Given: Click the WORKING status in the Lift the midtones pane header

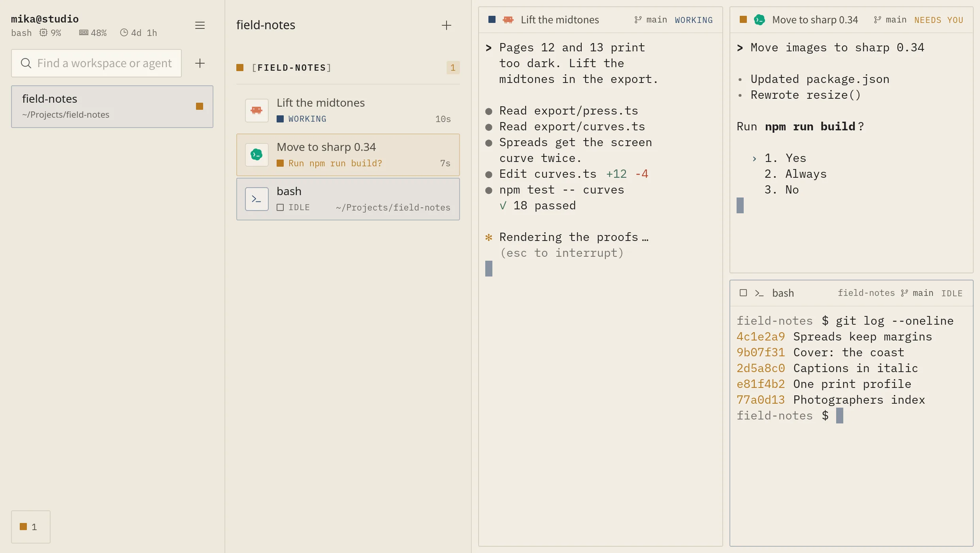Looking at the screenshot, I should click(x=694, y=20).
